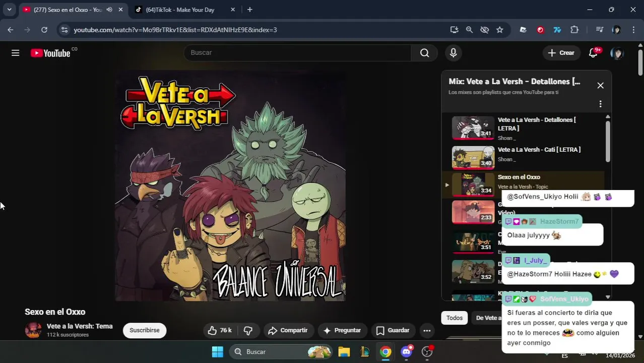Open Chrome media controls icon
The image size is (644, 363).
click(x=599, y=30)
